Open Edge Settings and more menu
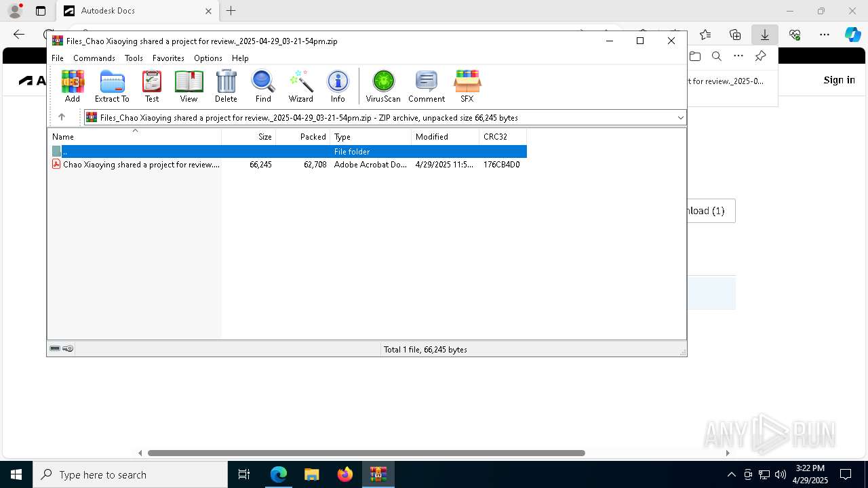868x488 pixels. [x=825, y=35]
